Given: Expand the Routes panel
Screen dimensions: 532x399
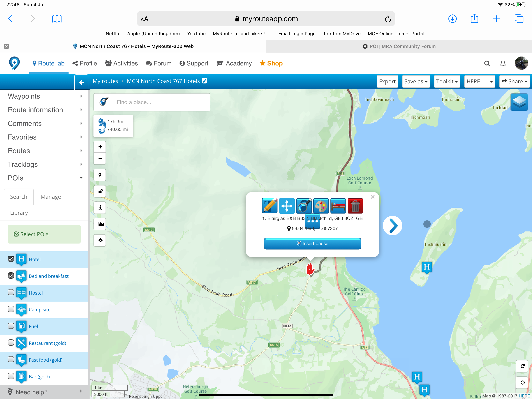Looking at the screenshot, I should pos(44,151).
